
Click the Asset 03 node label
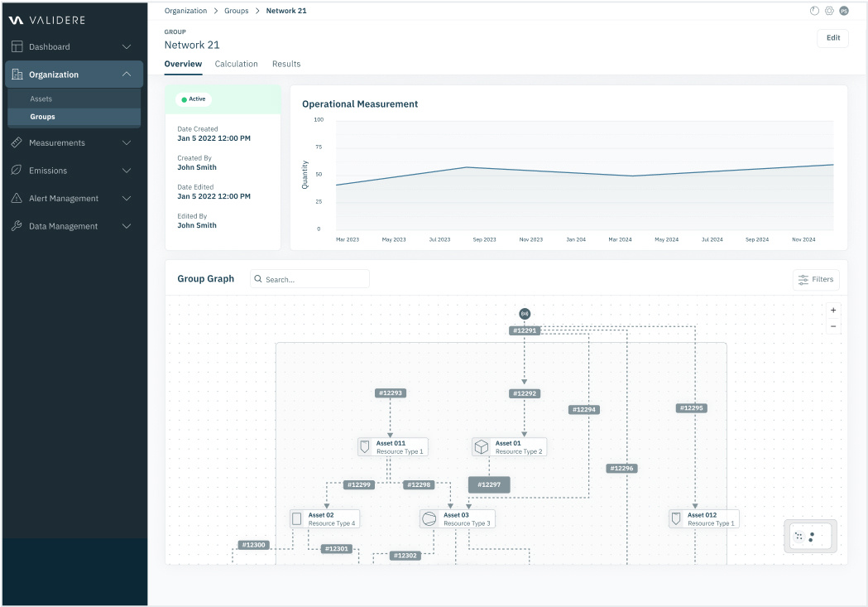tap(456, 515)
